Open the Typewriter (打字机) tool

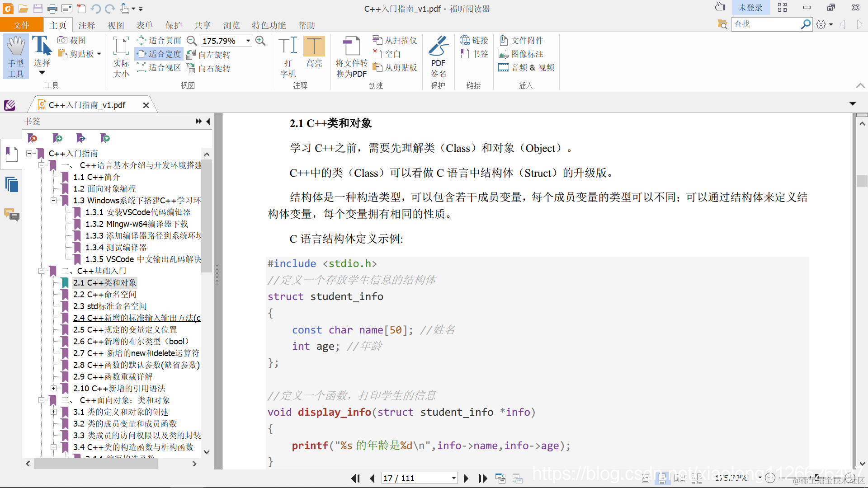coord(288,47)
